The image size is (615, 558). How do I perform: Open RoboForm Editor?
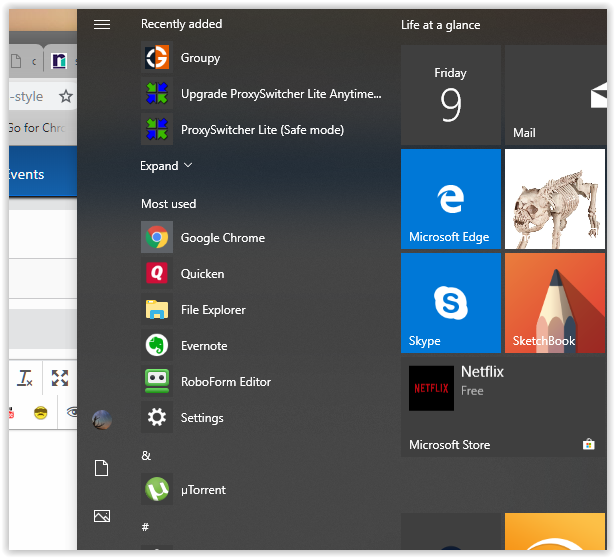click(x=262, y=382)
